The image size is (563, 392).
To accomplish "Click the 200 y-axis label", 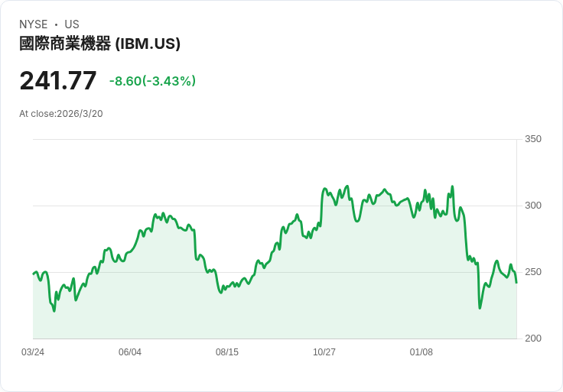I will 533,339.
